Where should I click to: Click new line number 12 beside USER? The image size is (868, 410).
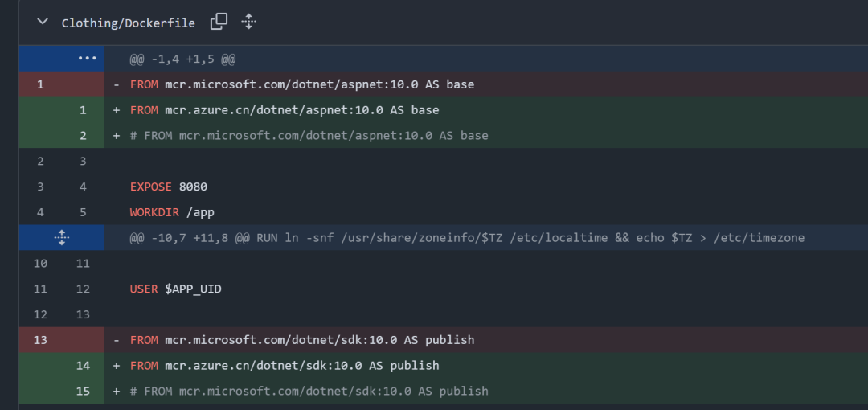(83, 289)
